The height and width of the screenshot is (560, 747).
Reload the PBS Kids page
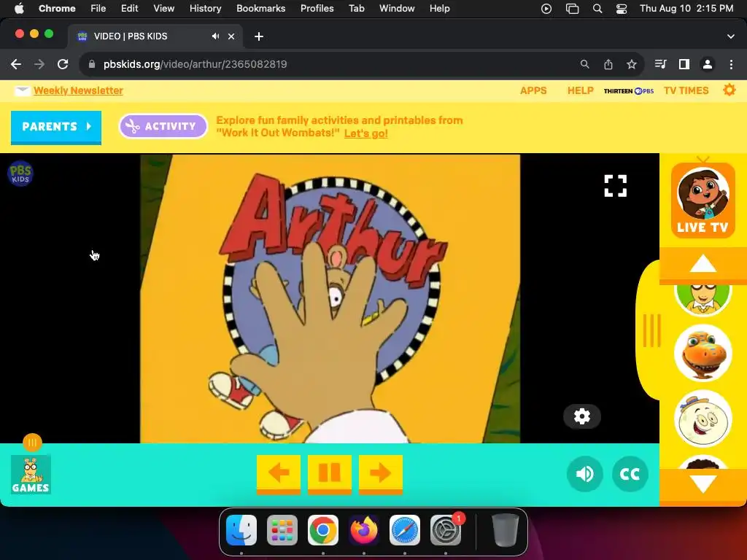click(x=63, y=64)
